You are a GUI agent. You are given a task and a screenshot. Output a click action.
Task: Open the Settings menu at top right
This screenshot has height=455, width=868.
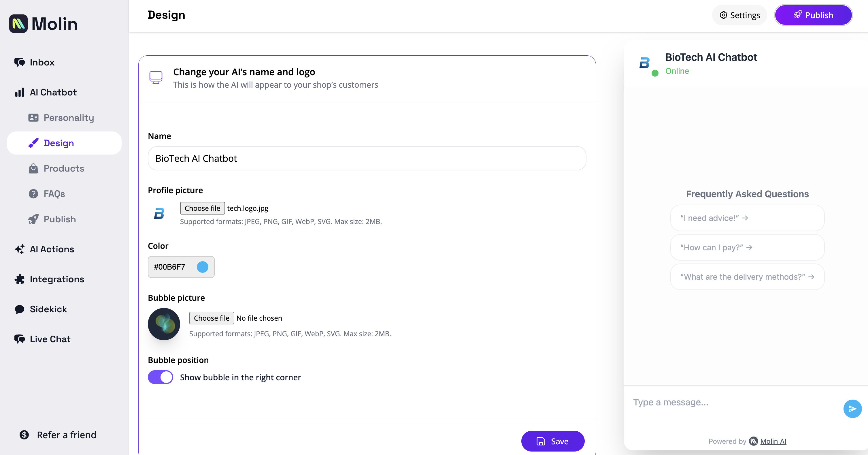(739, 15)
